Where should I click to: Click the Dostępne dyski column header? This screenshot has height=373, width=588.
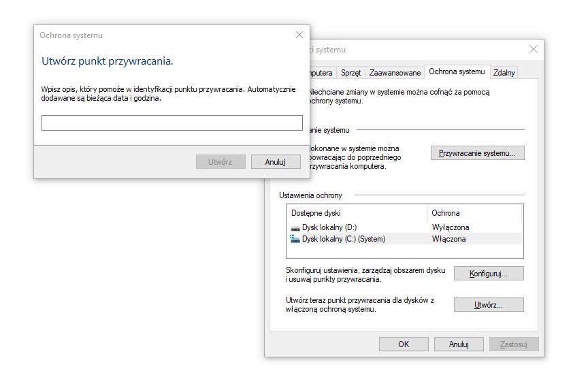(357, 213)
